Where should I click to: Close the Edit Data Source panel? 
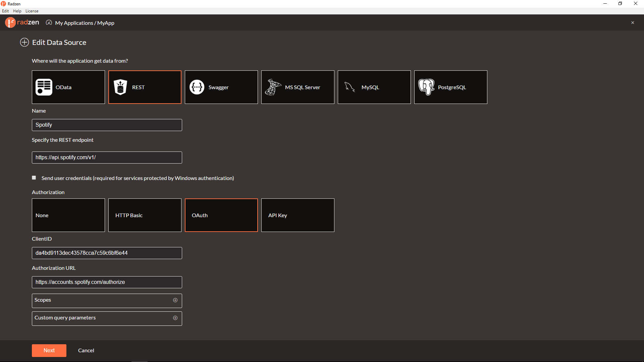click(x=633, y=23)
